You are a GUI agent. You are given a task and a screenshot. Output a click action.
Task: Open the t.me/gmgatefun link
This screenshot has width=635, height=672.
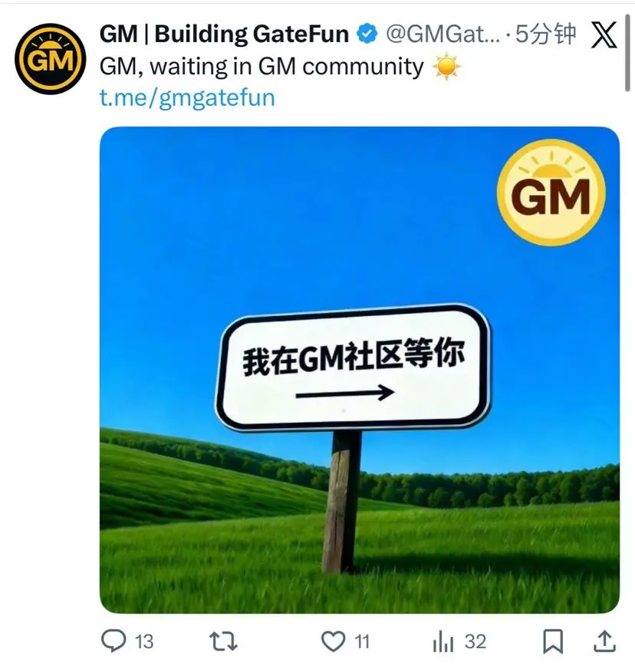187,97
